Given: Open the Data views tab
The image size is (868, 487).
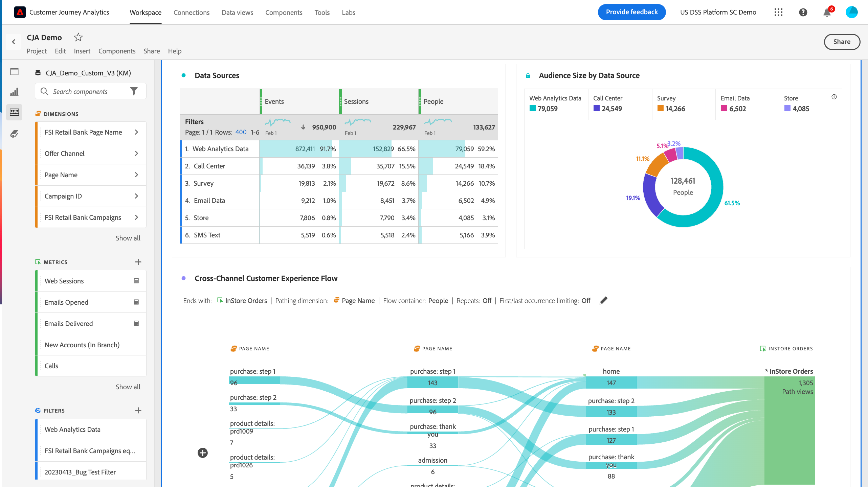Looking at the screenshot, I should point(237,13).
